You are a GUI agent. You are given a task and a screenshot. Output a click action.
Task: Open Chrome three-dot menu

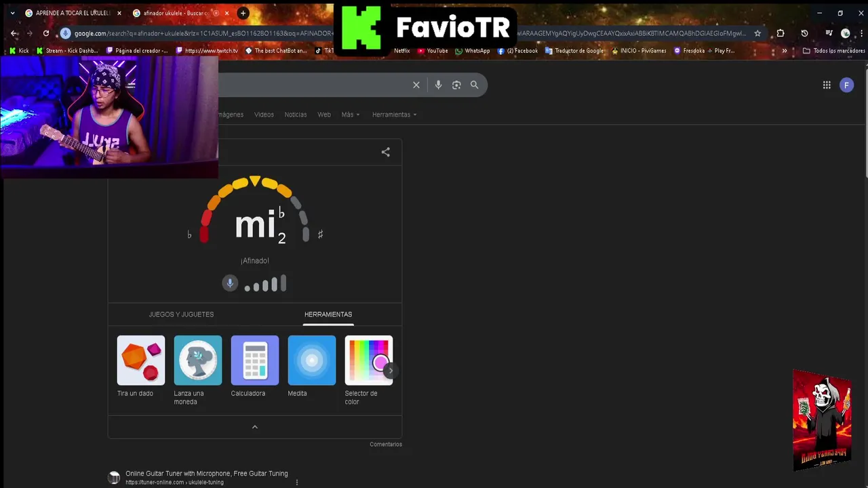click(860, 33)
